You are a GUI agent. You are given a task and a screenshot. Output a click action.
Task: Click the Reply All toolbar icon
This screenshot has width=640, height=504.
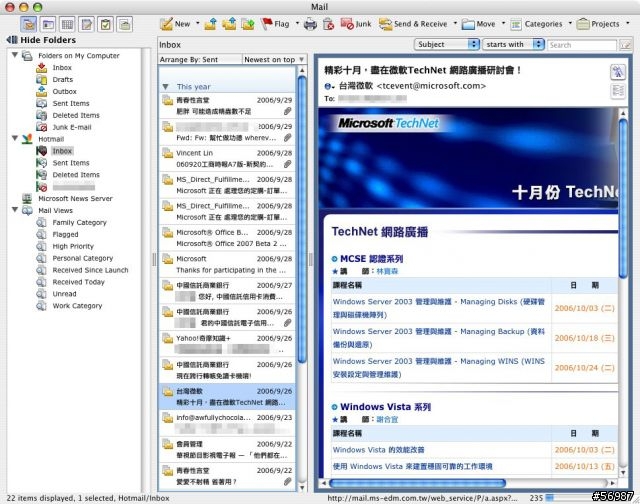click(x=229, y=24)
